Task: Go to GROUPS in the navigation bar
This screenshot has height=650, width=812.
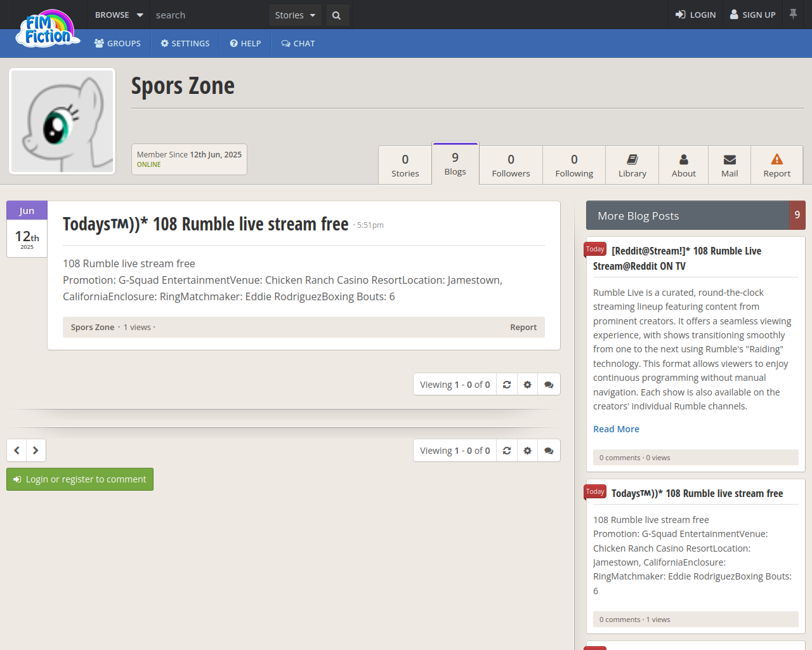Action: click(x=117, y=43)
